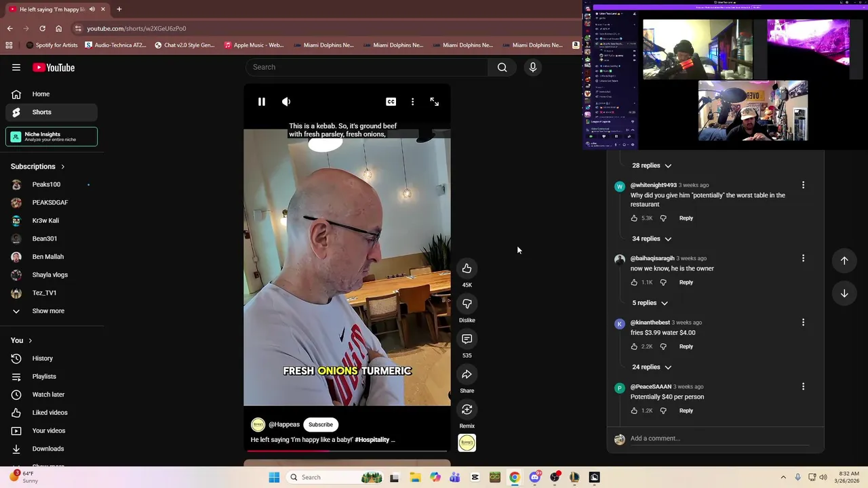
Task: Like @whitenight9493's comment
Action: point(634,218)
